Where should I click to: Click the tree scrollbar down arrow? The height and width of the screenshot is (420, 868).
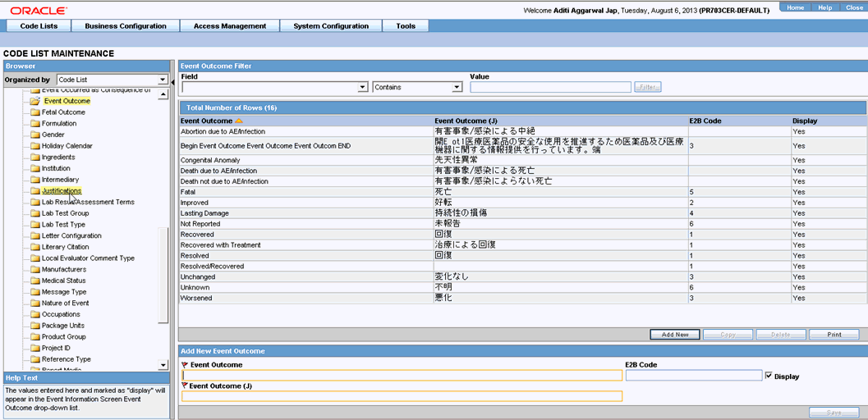[163, 365]
